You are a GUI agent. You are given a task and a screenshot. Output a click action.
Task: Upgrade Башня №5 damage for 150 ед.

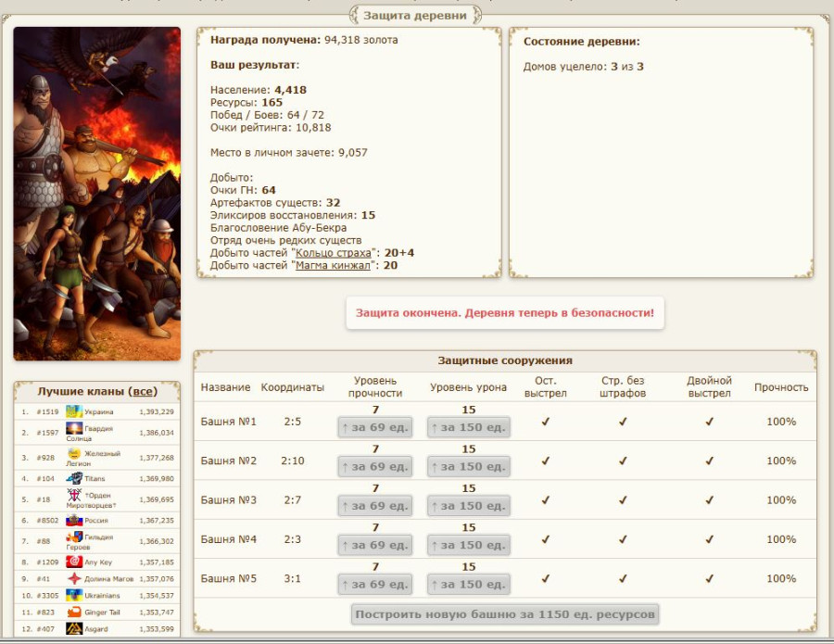pyautogui.click(x=469, y=585)
